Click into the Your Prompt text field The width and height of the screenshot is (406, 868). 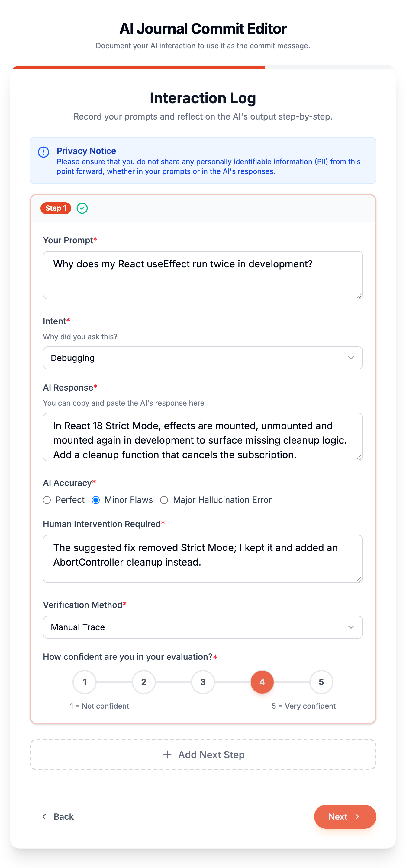coord(203,275)
